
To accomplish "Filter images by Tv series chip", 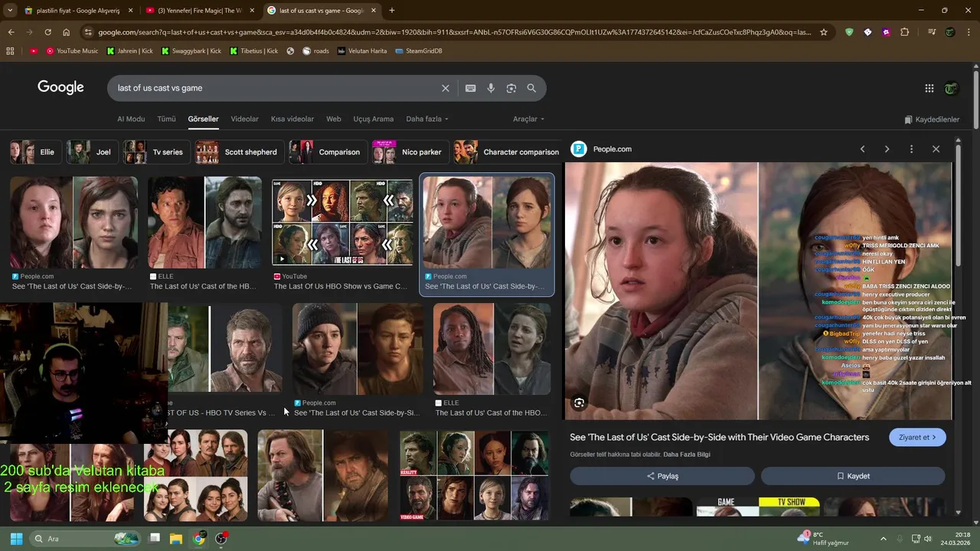I will click(155, 152).
